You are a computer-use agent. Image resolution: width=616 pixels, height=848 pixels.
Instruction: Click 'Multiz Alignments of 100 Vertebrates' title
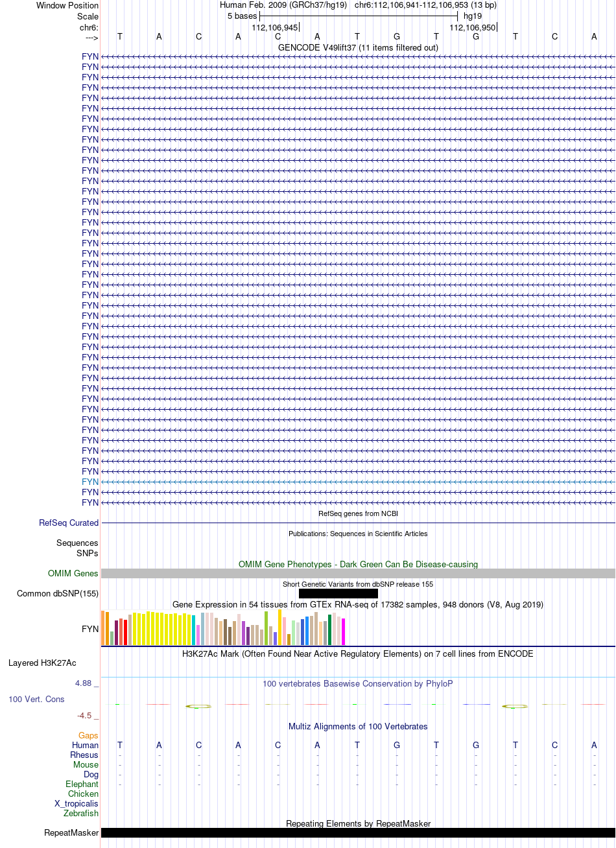click(x=358, y=726)
